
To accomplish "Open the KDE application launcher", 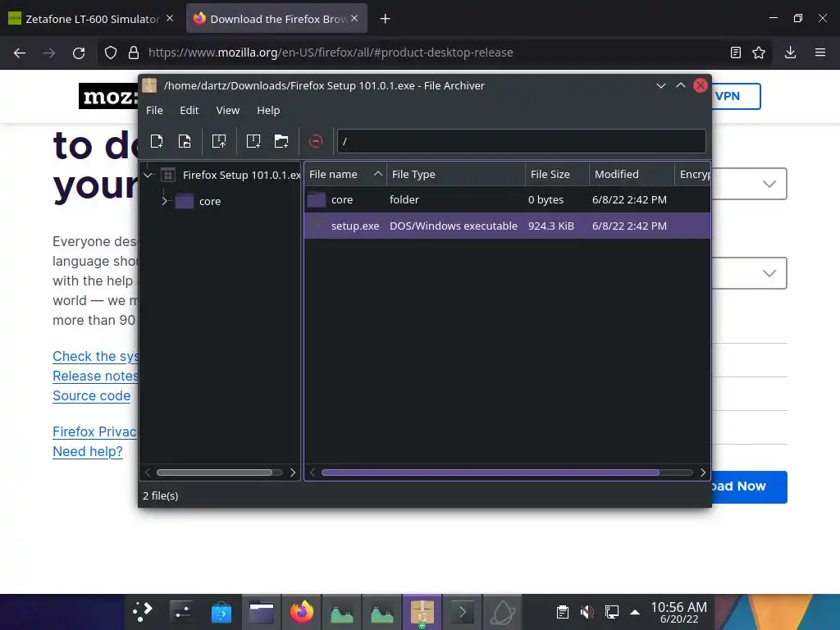I will [x=143, y=612].
